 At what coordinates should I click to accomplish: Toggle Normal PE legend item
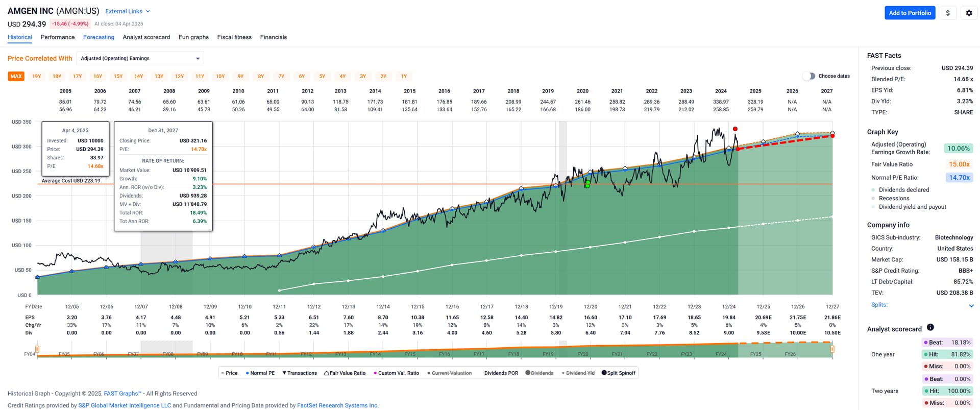coord(260,373)
